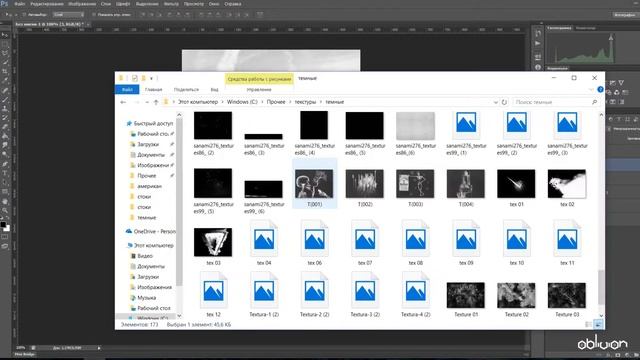Image resolution: width=640 pixels, height=360 pixels.
Task: Open the Info panel icon
Action: [x=538, y=67]
